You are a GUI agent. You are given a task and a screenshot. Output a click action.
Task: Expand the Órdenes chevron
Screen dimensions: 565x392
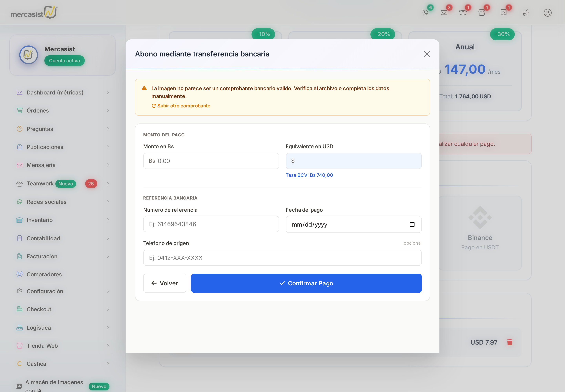tap(108, 111)
